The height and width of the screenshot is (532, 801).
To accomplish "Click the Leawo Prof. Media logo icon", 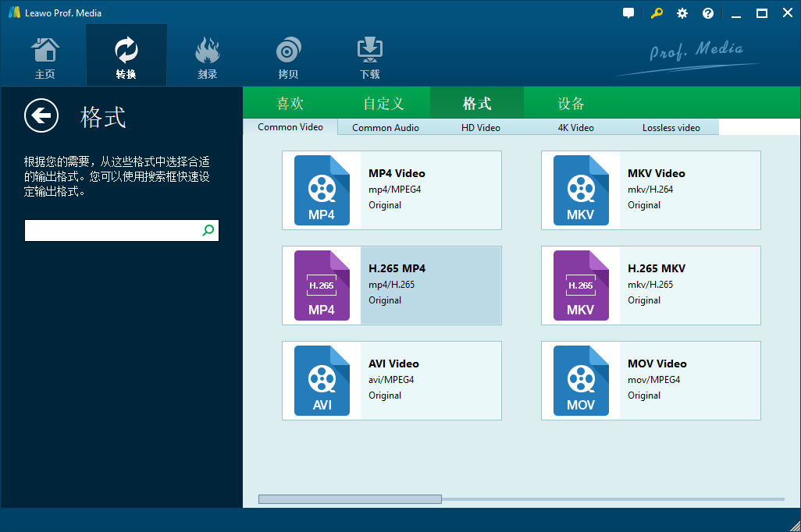I will click(x=14, y=12).
